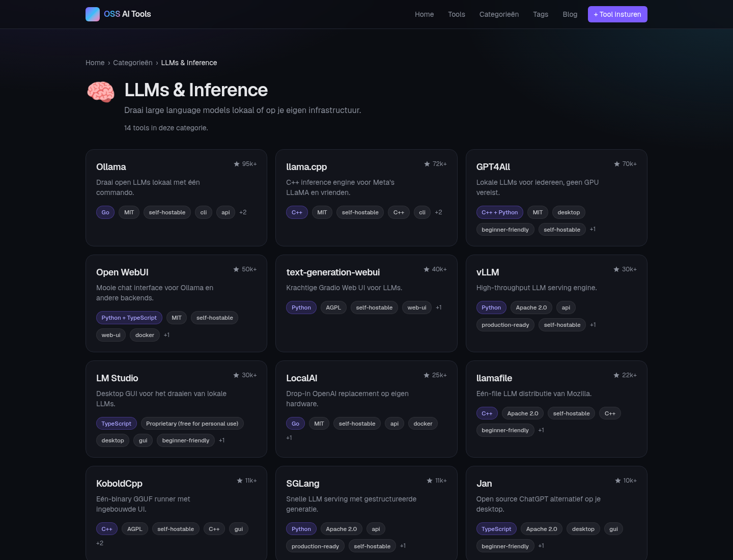Viewport: 733px width, 560px height.
Task: Open Categorieën in the top navigation bar
Action: (499, 14)
